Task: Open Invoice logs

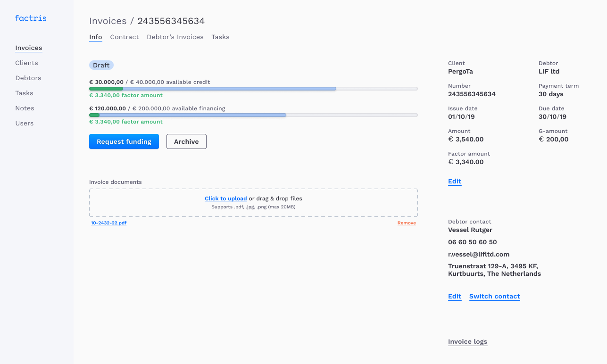Action: point(467,341)
